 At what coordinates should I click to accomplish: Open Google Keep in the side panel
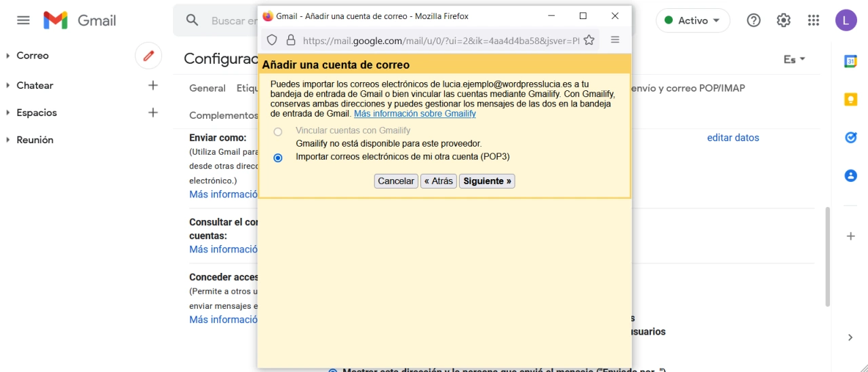(x=850, y=99)
